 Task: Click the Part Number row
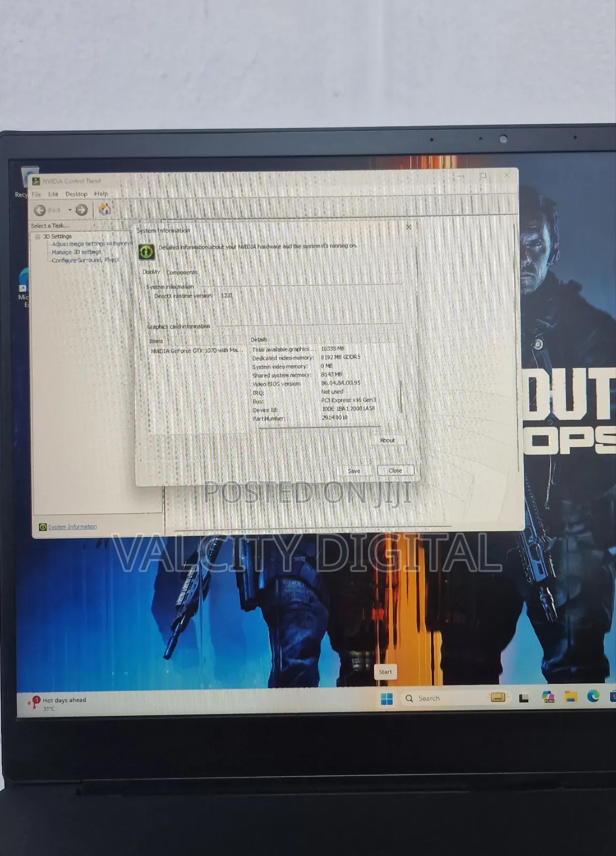click(x=300, y=418)
